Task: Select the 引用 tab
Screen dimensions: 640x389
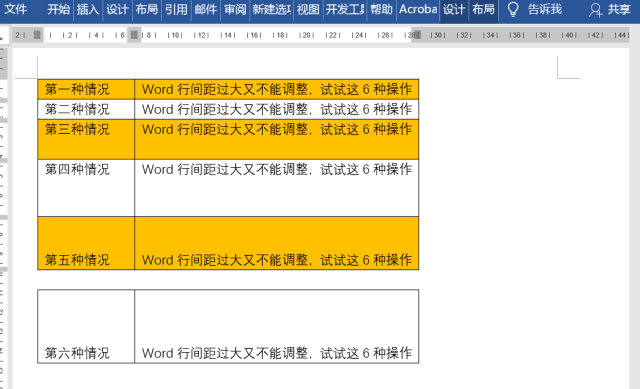Action: click(176, 9)
